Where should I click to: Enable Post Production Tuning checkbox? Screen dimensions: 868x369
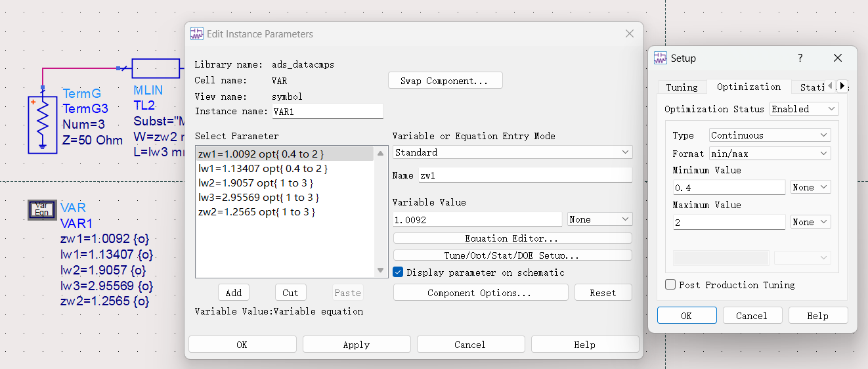[670, 285]
